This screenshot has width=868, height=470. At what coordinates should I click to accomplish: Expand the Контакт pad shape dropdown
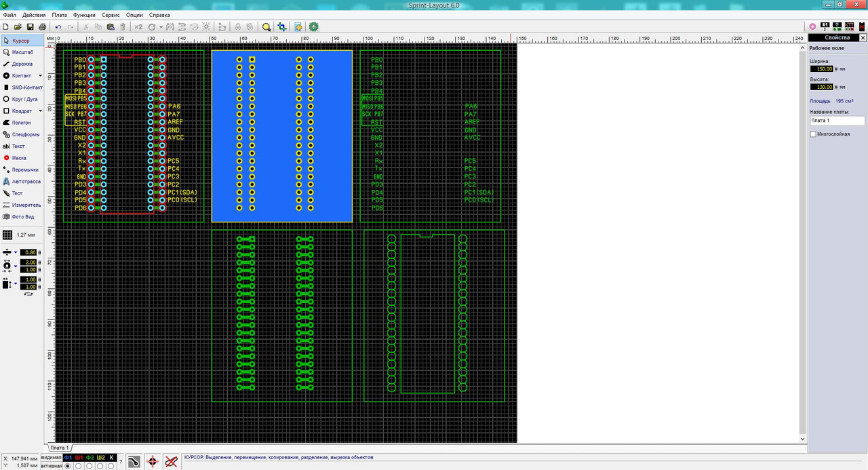pos(40,75)
